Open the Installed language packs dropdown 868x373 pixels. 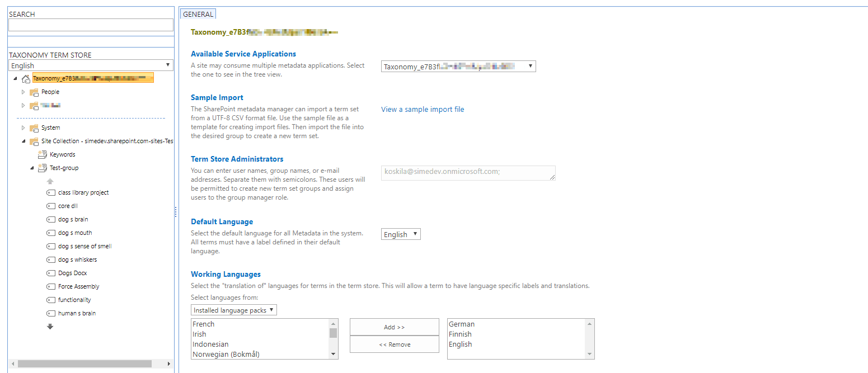pyautogui.click(x=233, y=310)
